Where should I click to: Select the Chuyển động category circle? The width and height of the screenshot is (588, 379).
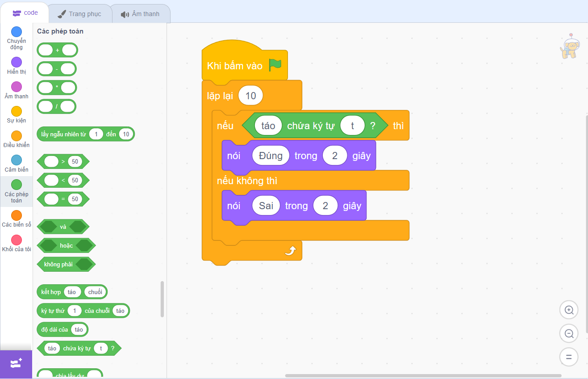17,32
